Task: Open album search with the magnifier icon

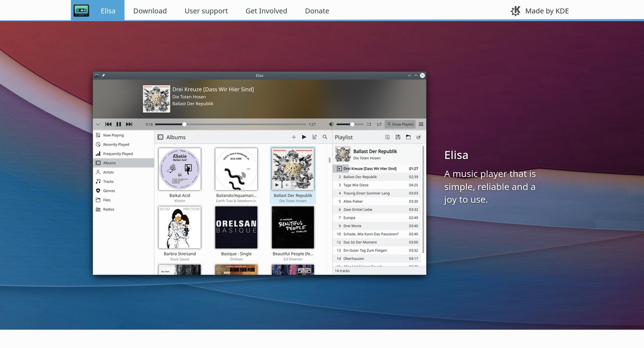Action: click(x=325, y=137)
